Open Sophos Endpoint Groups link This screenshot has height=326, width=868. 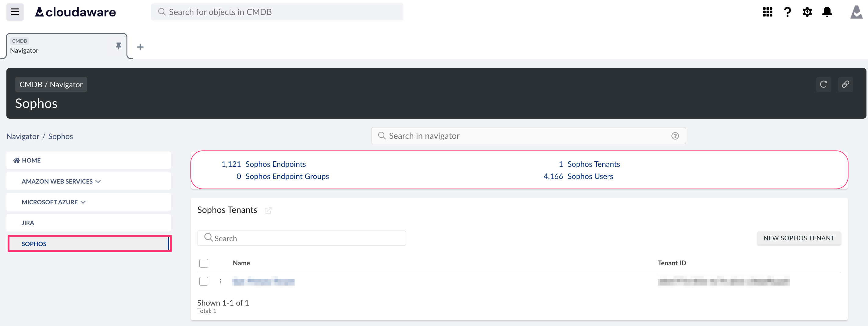click(287, 176)
